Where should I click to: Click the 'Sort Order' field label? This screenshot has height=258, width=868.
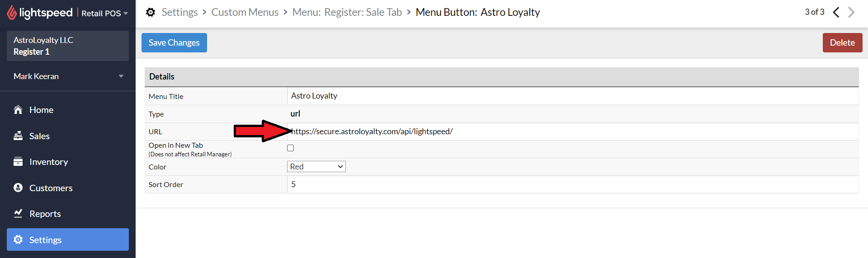click(166, 184)
